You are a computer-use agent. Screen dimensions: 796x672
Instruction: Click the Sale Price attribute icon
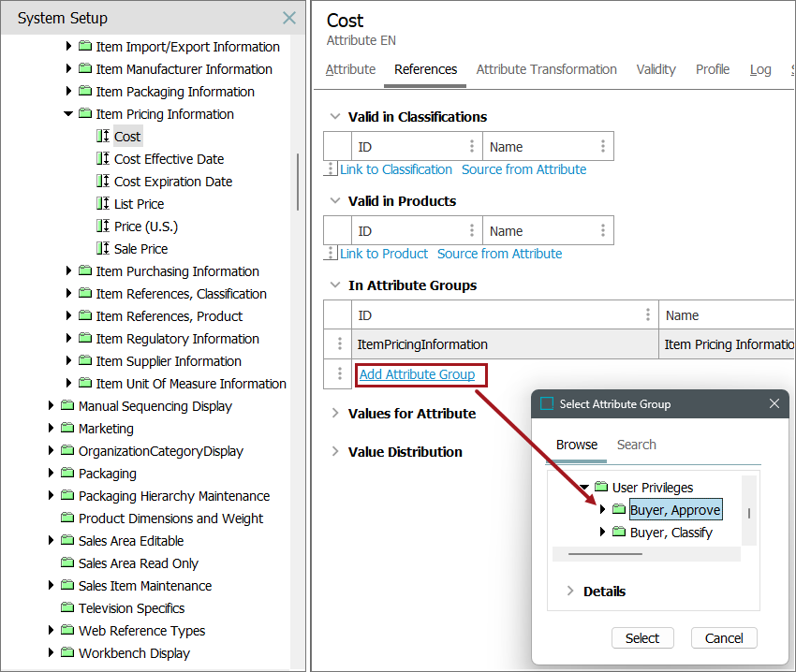coord(103,249)
